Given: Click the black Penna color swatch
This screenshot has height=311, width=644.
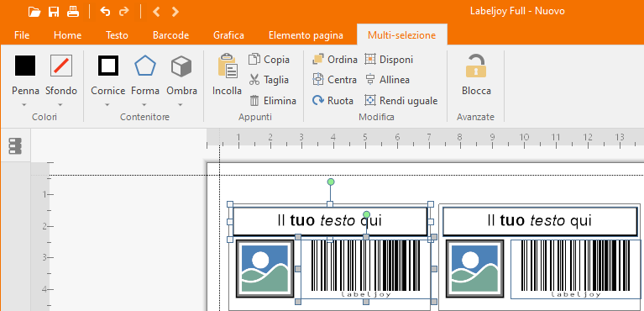Looking at the screenshot, I should click(25, 66).
